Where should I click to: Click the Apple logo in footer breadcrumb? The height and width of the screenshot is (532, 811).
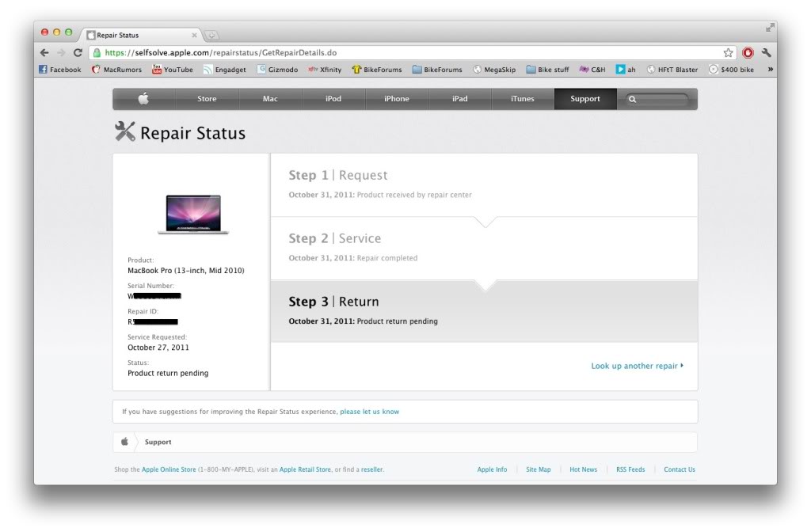(x=124, y=442)
